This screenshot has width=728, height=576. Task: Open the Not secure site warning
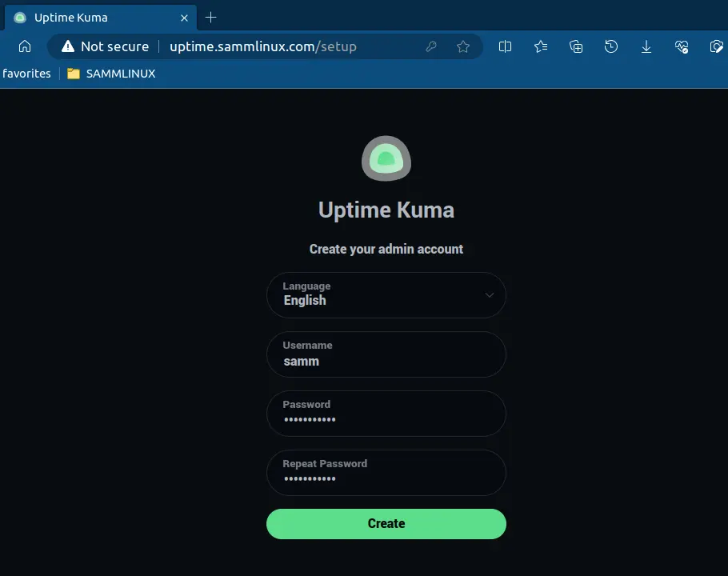(106, 46)
